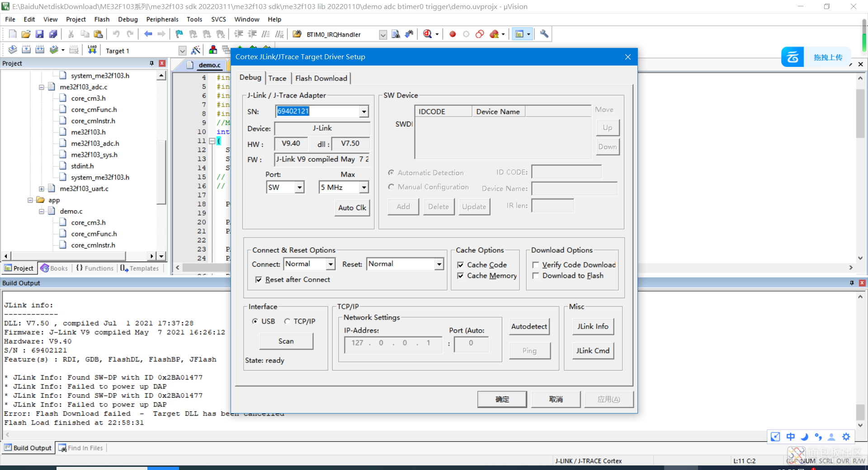This screenshot has height=470, width=868.
Task: Open JLink Info
Action: [593, 326]
